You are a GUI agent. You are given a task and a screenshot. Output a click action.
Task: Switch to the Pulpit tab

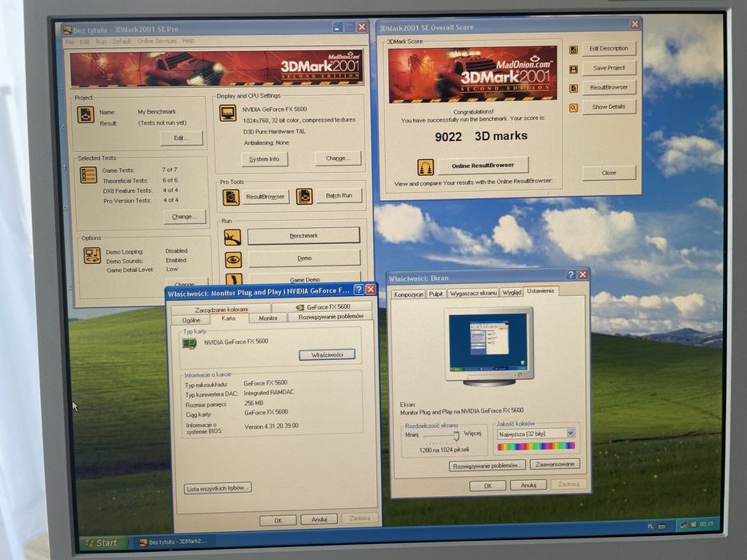tap(436, 294)
